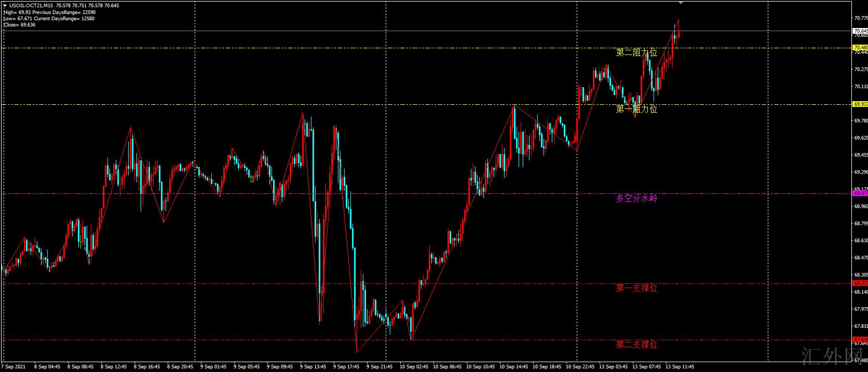Click the 8 Sep 04:45 time label
Screen dimensions: 868x372
[47, 367]
